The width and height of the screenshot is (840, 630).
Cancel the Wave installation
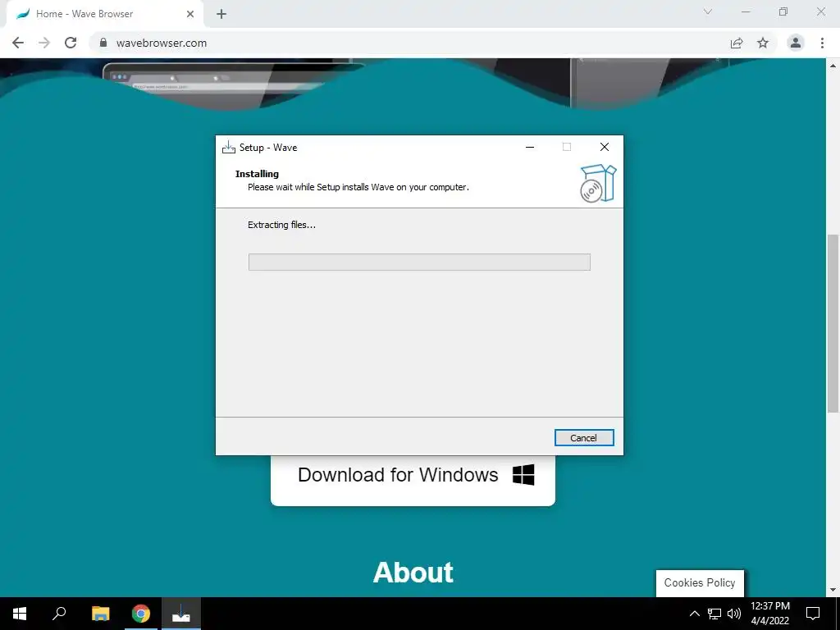point(584,438)
